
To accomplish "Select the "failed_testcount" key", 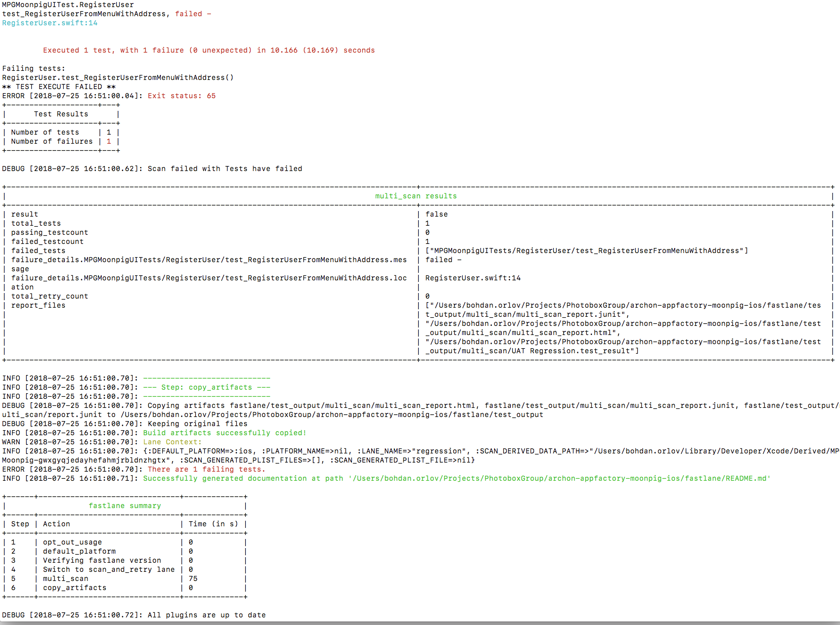I will tap(48, 241).
